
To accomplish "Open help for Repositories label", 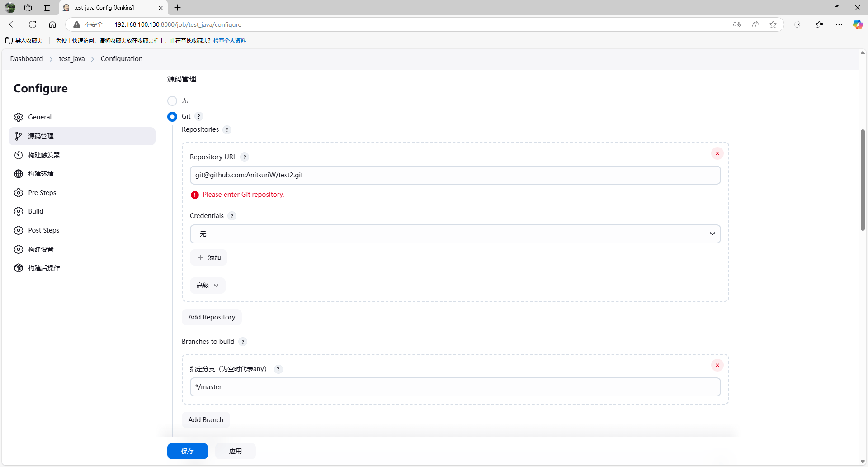I will click(227, 130).
